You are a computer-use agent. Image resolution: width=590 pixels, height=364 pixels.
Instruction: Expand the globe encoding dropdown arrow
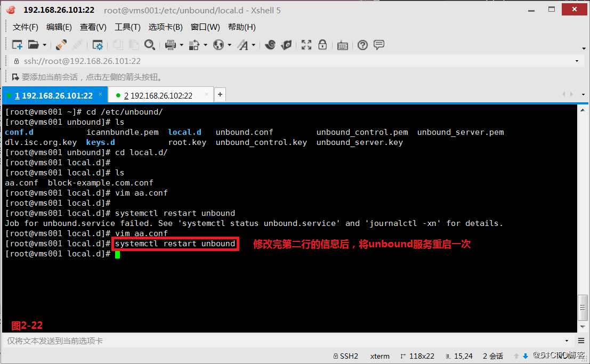pos(229,45)
